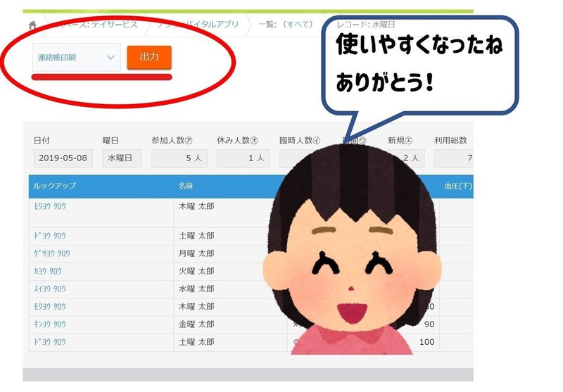The height and width of the screenshot is (392, 563).
Task: Click the 名前 column header
Action: (x=186, y=186)
